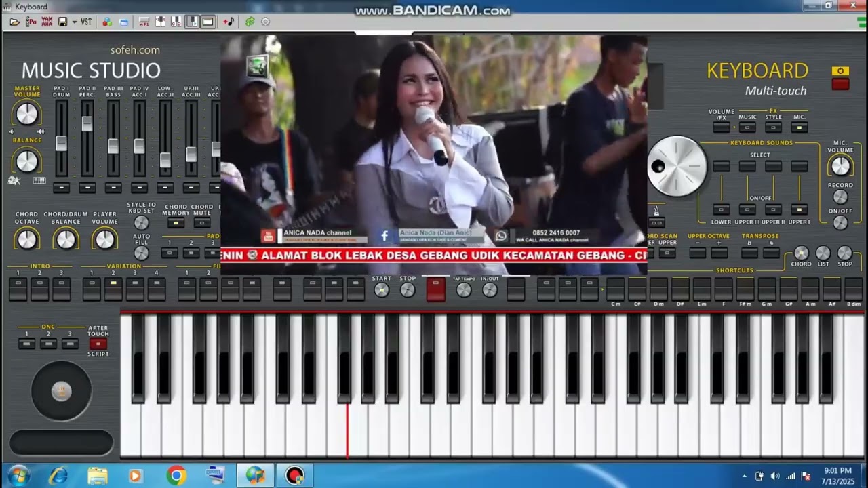The width and height of the screenshot is (868, 488).
Task: Toggle the Chord Memory button
Action: point(176,222)
